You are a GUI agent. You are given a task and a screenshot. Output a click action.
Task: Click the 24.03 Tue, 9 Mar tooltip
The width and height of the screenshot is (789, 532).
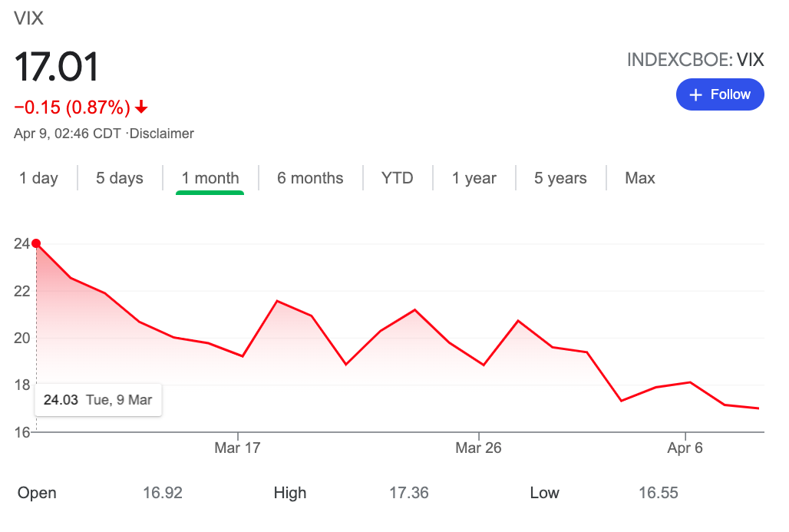click(97, 400)
